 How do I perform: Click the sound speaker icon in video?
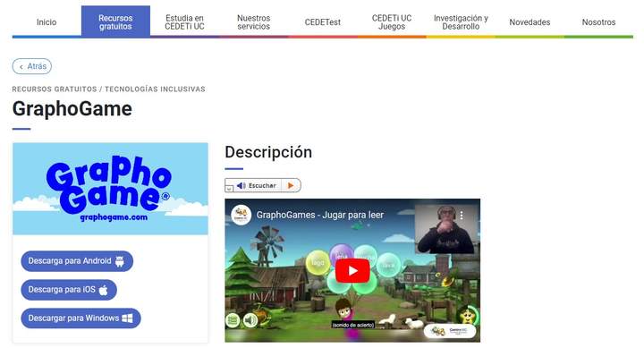(250, 320)
